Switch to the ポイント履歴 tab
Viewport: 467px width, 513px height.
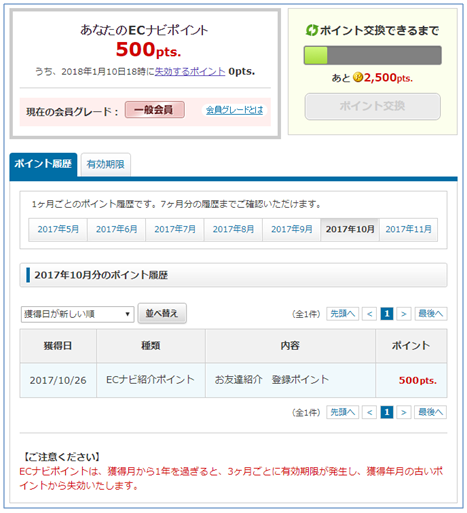pyautogui.click(x=43, y=164)
